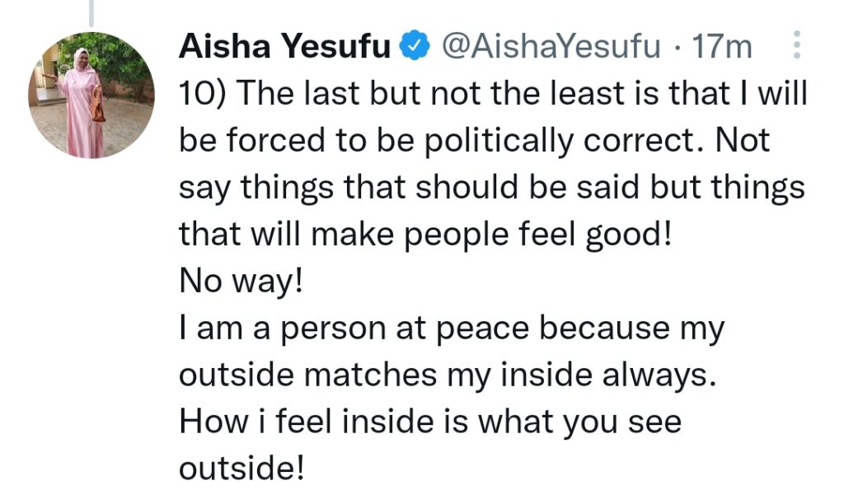Click the blue verified checkmark badge
Viewport: 844px width, 504px height.
tap(415, 45)
